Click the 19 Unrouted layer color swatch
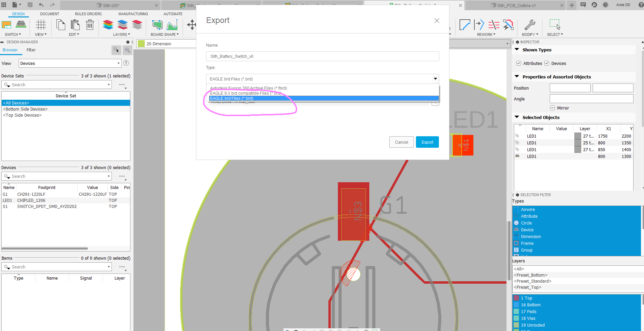The width and height of the screenshot is (644, 331). click(x=516, y=325)
